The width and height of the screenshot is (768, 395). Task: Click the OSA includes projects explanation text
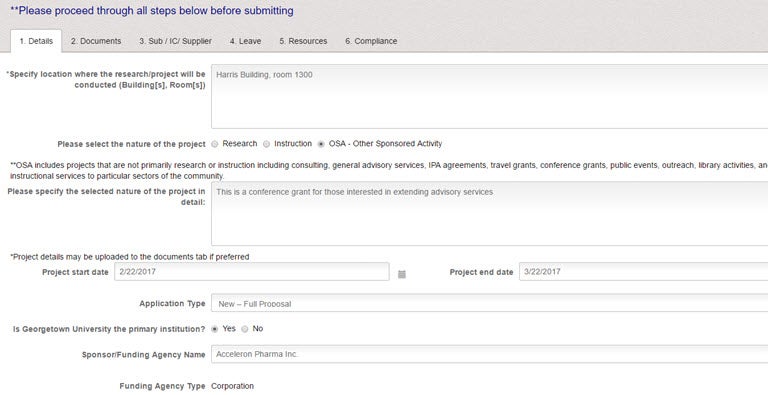tap(389, 171)
